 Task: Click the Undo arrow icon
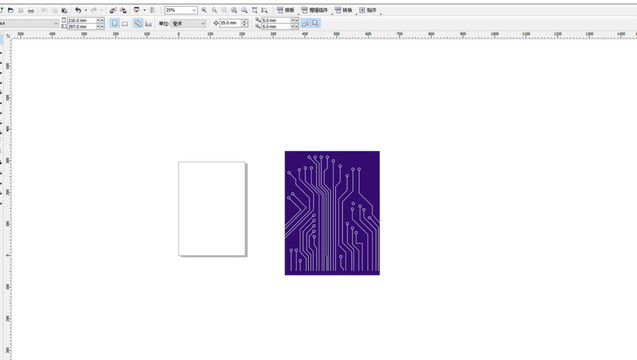point(78,10)
